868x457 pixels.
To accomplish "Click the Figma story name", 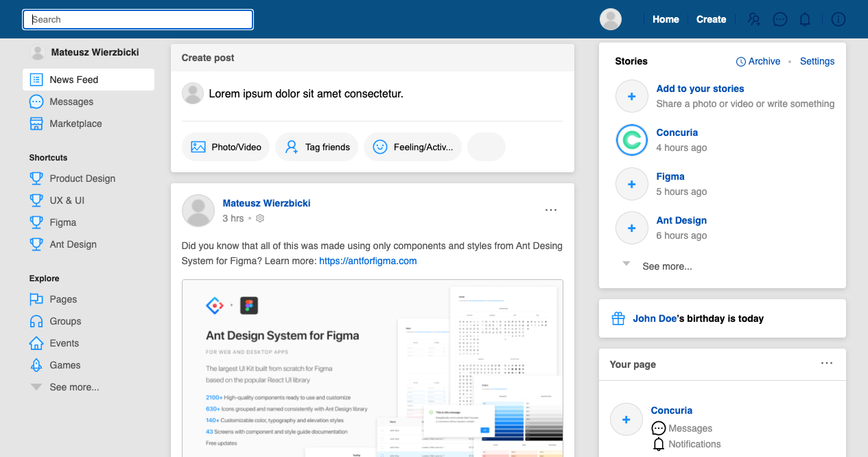I will (670, 176).
